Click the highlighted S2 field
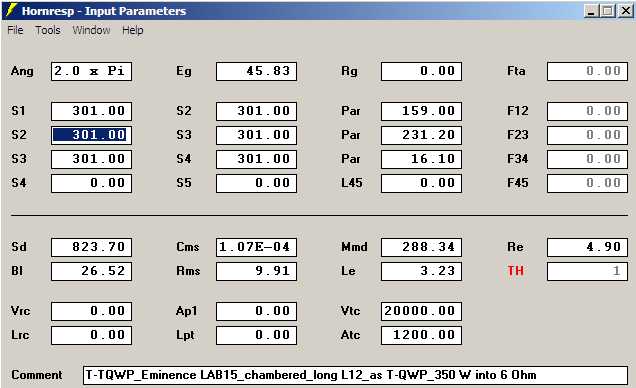The image size is (636, 388). pos(91,135)
